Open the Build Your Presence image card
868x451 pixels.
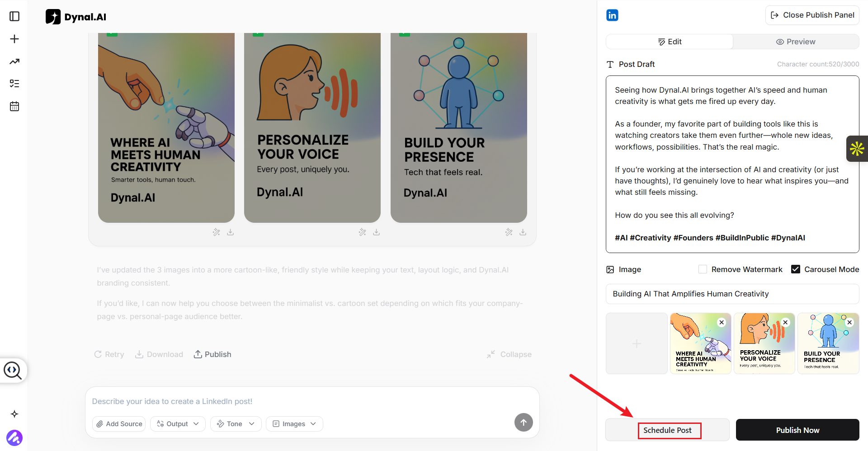[459, 127]
